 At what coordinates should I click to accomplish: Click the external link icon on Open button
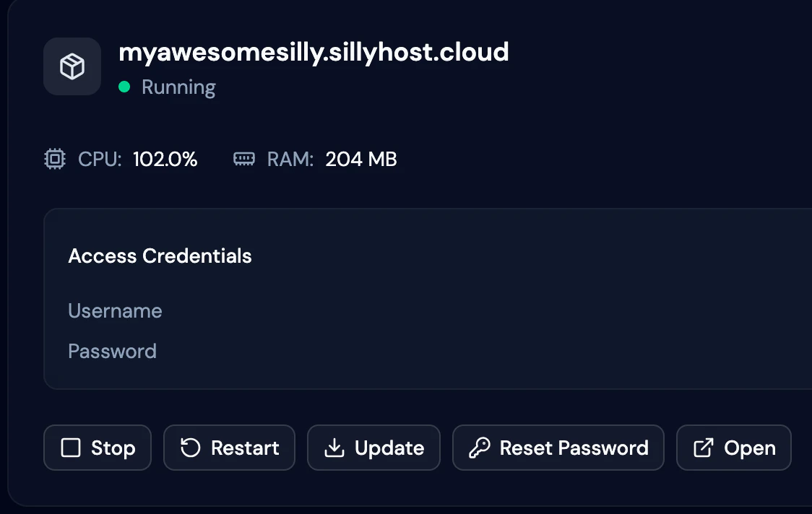(x=703, y=448)
